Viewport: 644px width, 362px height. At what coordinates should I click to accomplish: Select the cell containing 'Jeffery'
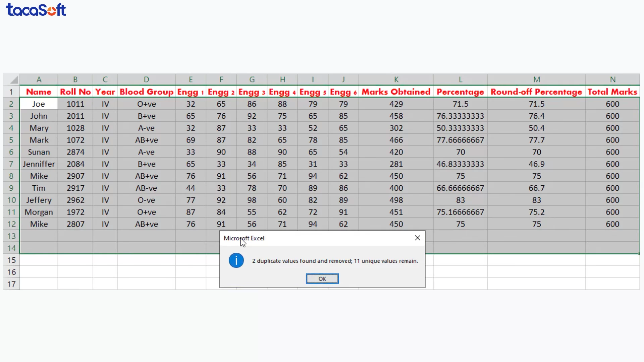coord(39,200)
